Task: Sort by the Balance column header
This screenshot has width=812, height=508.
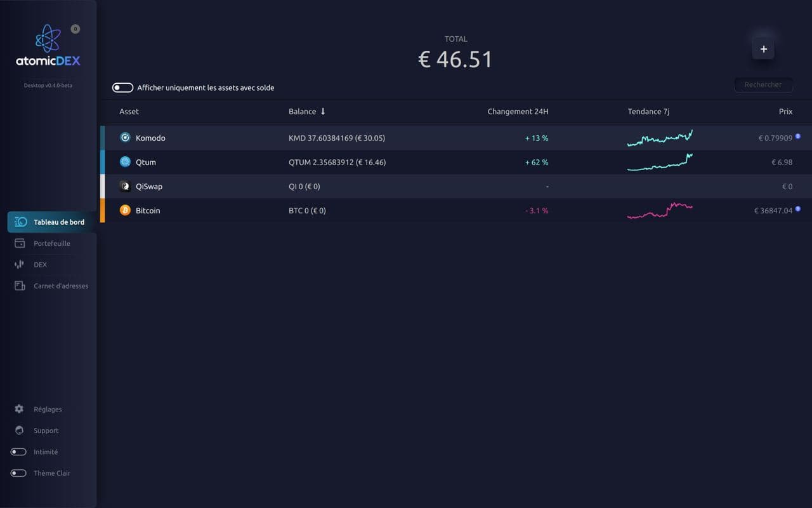Action: coord(302,111)
